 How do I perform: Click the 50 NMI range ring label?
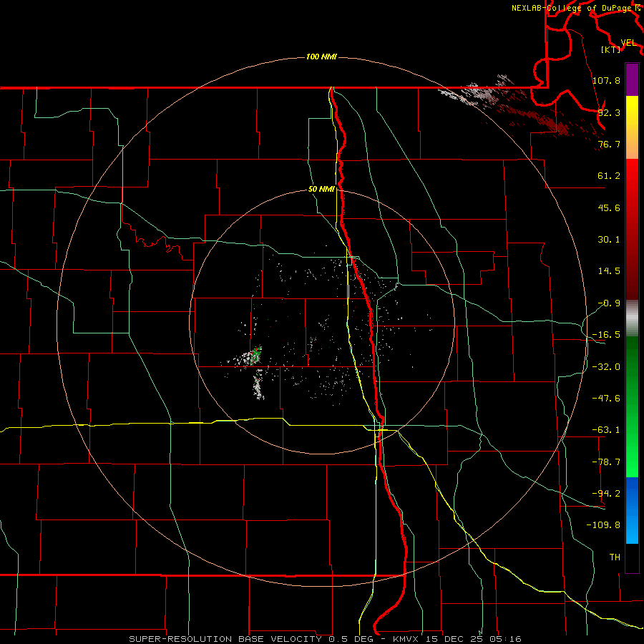[x=321, y=190]
